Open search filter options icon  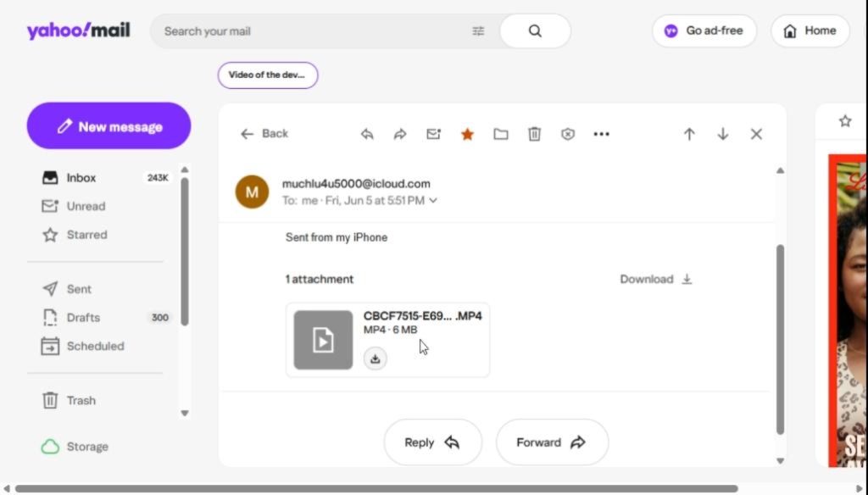click(x=478, y=31)
